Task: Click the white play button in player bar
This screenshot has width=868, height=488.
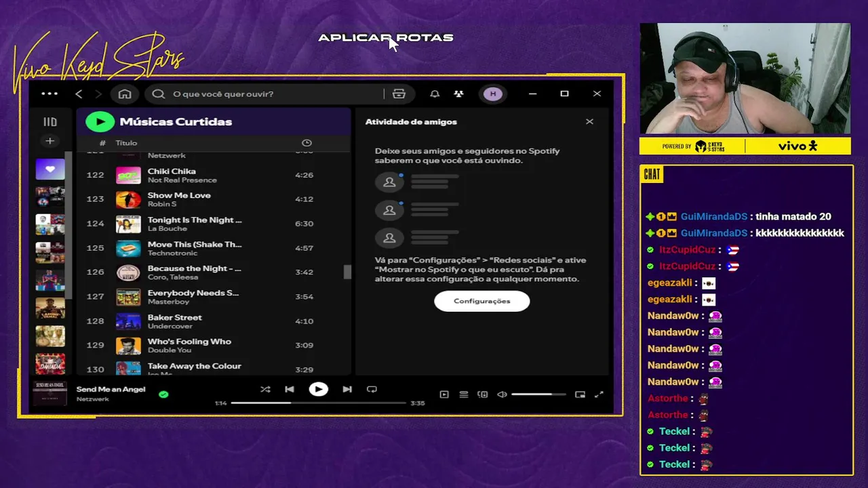Action: (318, 389)
